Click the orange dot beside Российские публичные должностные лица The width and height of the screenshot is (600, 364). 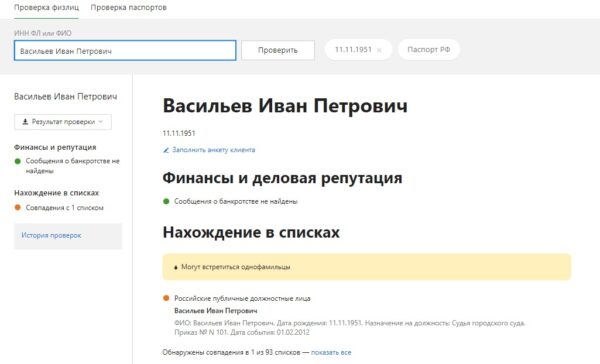click(x=166, y=298)
